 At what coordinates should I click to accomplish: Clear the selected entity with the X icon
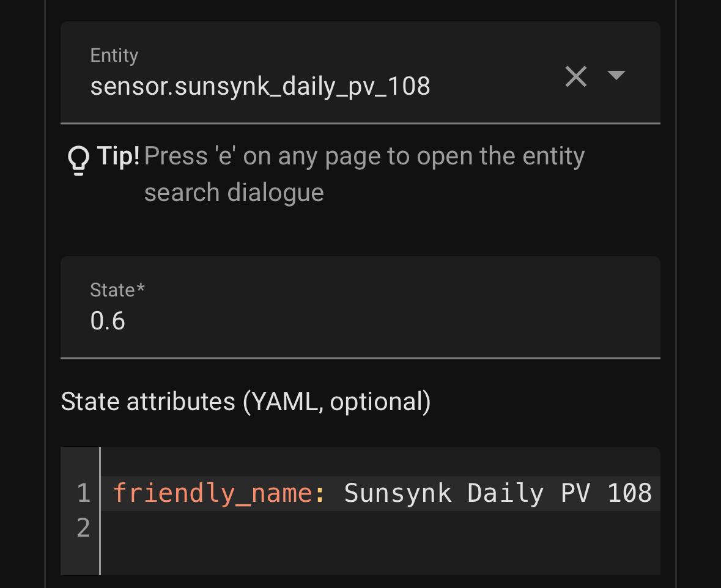tap(575, 76)
